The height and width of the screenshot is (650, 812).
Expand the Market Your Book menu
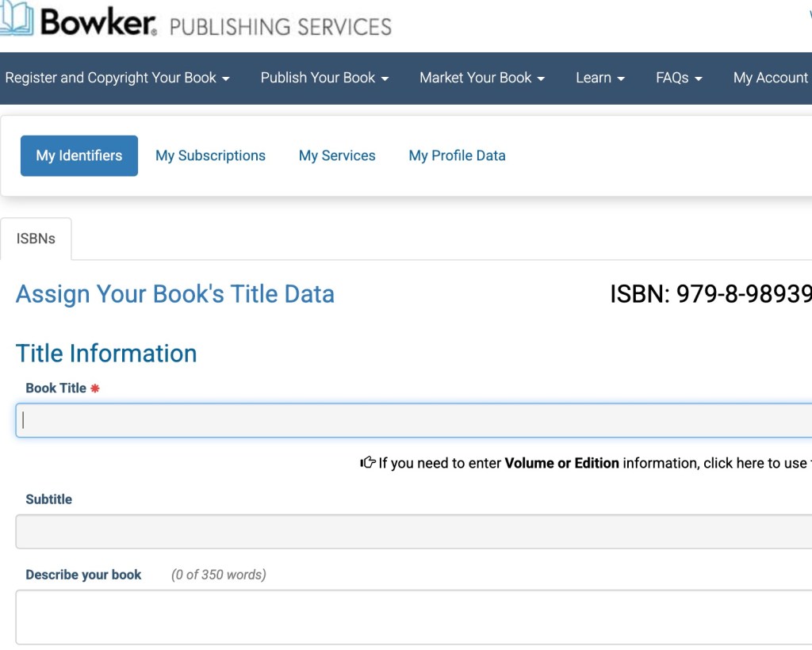point(482,78)
